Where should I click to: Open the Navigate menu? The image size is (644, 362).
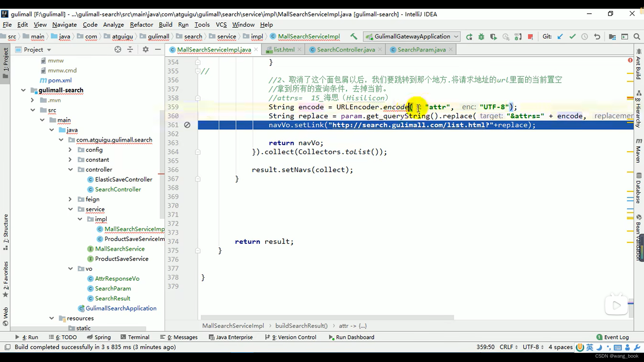[64, 24]
